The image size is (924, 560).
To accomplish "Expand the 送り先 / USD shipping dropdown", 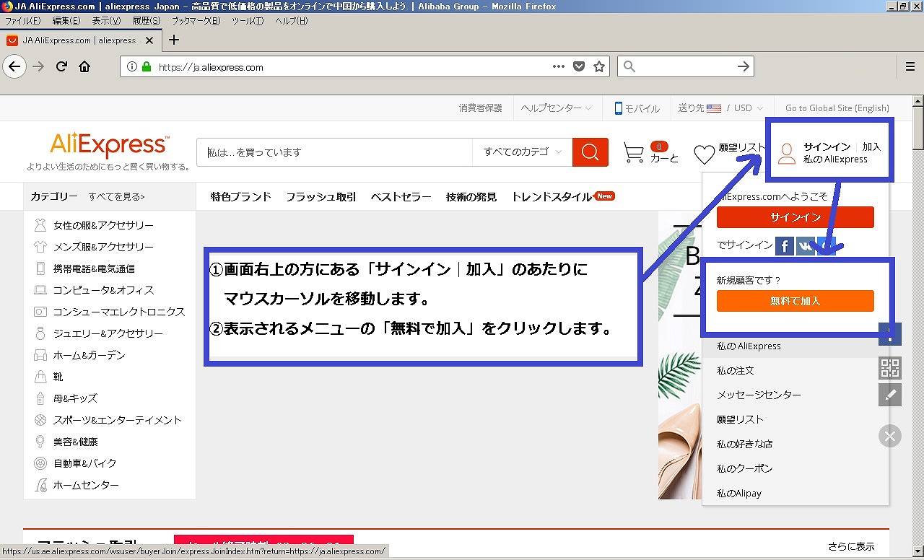I will pyautogui.click(x=720, y=108).
